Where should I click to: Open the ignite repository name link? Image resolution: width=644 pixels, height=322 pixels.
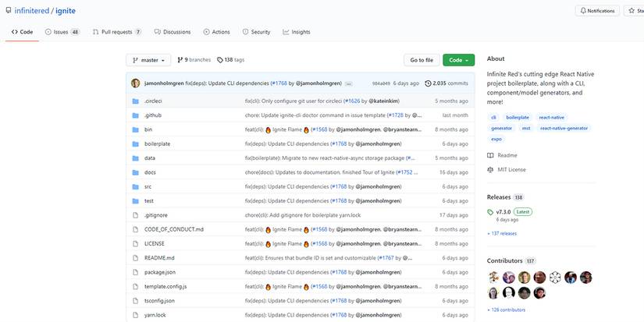(x=66, y=11)
